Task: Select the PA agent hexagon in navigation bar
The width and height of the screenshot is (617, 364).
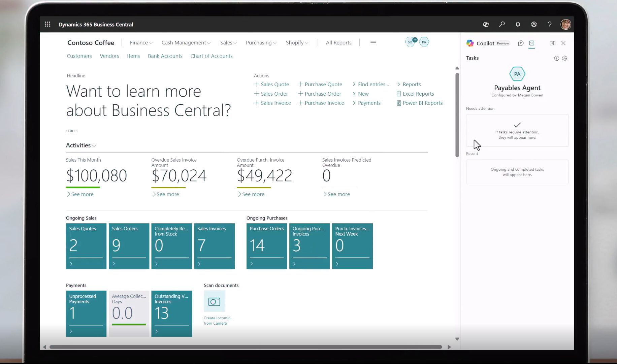Action: (x=424, y=42)
